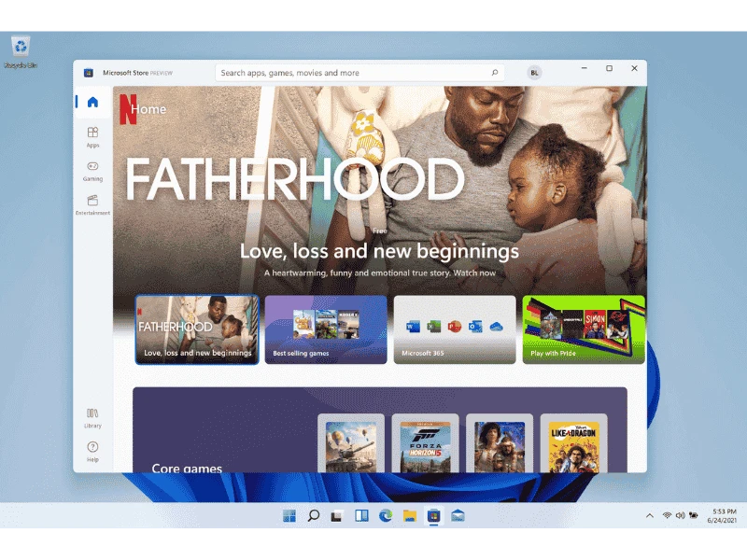
Task: Select the Recycle Bin desktop icon
Action: pos(21,52)
